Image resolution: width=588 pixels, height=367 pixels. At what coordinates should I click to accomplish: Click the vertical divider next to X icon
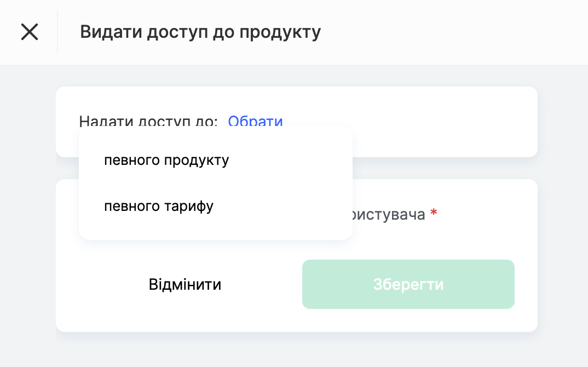coord(57,32)
